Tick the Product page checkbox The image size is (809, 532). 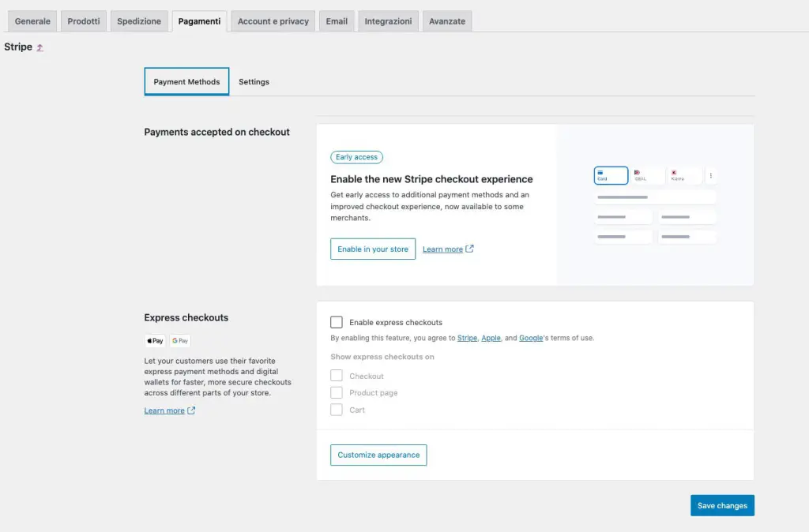point(337,393)
